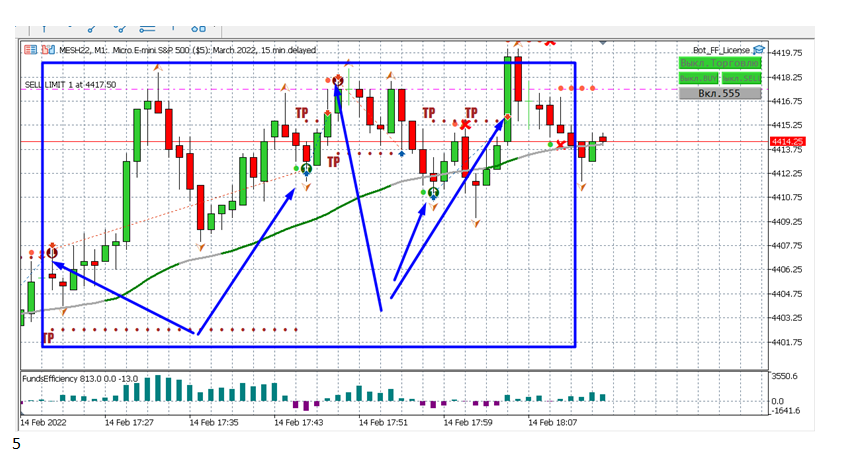
Task: Click price scale value 4407.75
Action: click(x=786, y=246)
